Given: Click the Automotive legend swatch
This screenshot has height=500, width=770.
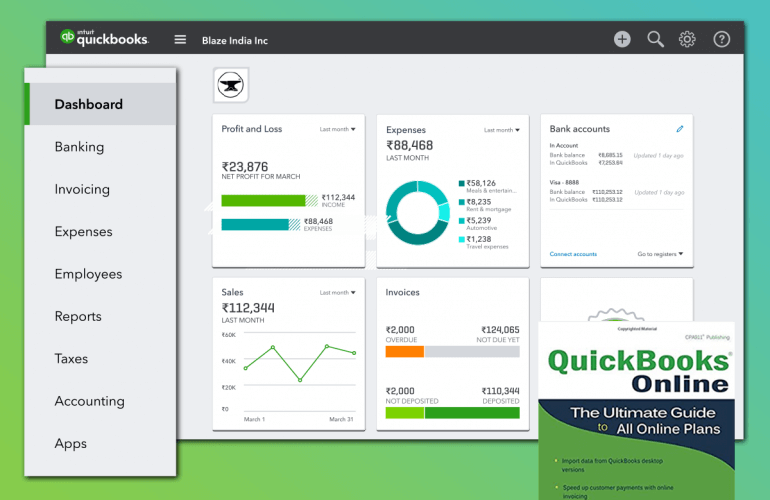Looking at the screenshot, I should (x=462, y=221).
